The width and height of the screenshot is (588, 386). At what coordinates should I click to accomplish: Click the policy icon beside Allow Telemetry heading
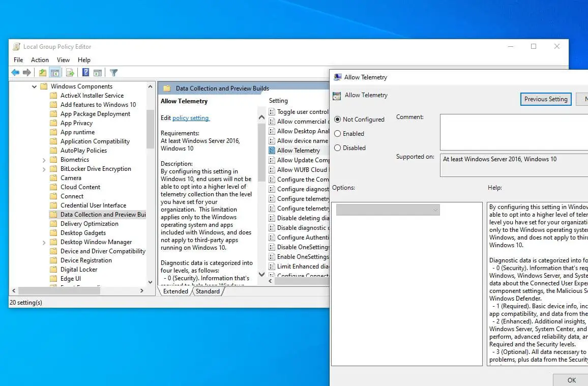pos(337,96)
